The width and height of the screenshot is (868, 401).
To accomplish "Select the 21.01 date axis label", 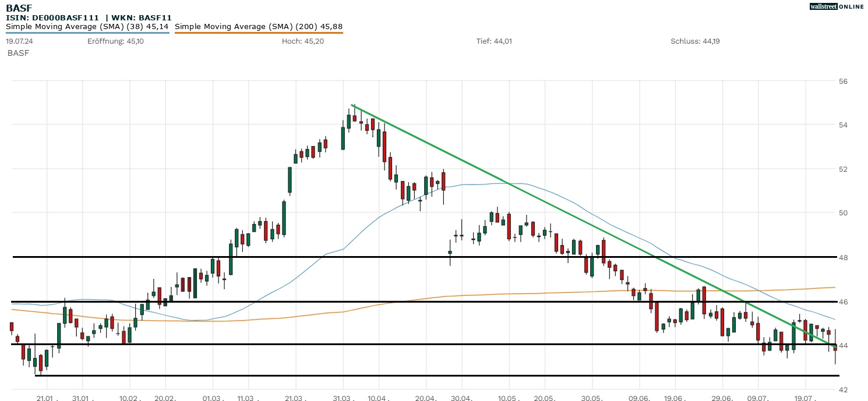I will (x=46, y=398).
